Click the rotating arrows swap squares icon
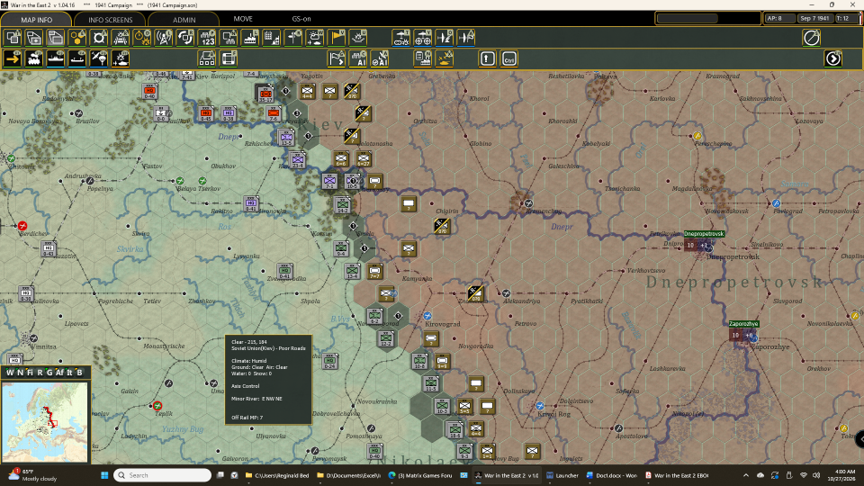The height and width of the screenshot is (486, 864). coord(185,38)
